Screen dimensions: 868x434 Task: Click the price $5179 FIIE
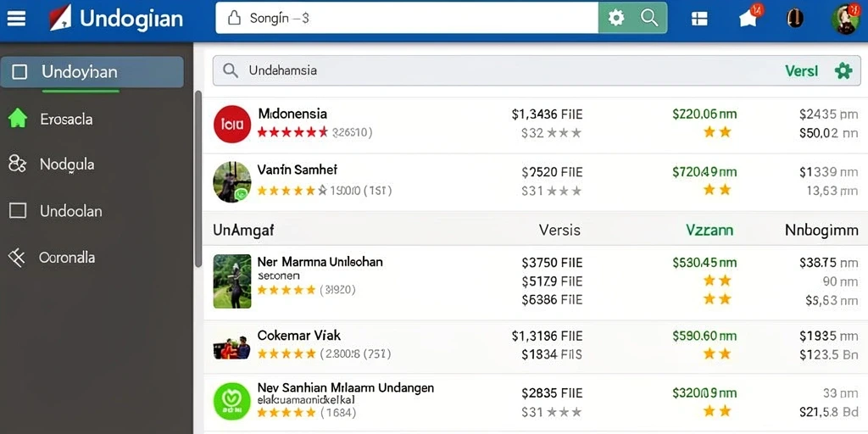point(552,281)
